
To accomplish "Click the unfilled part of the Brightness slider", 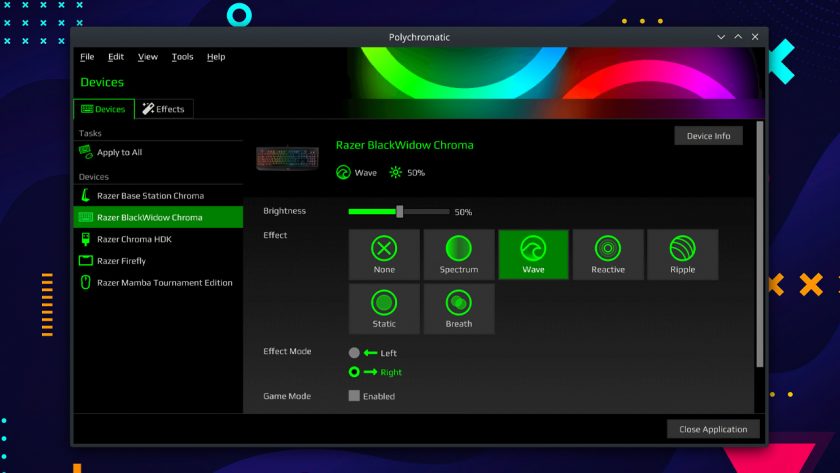I will click(x=426, y=212).
